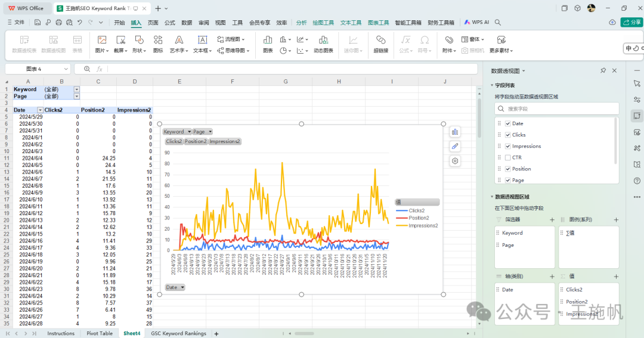Insert a 超链接 hyperlink

point(380,44)
